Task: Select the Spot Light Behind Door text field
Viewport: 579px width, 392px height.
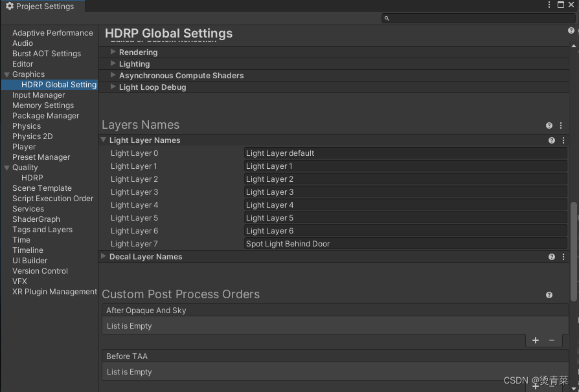Action: tap(405, 244)
